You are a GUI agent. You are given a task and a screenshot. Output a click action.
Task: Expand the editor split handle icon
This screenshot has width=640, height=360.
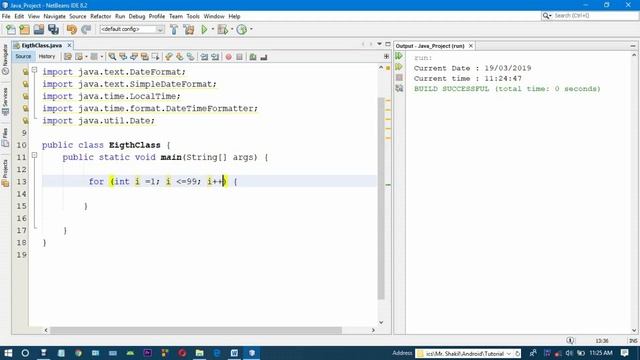click(386, 56)
